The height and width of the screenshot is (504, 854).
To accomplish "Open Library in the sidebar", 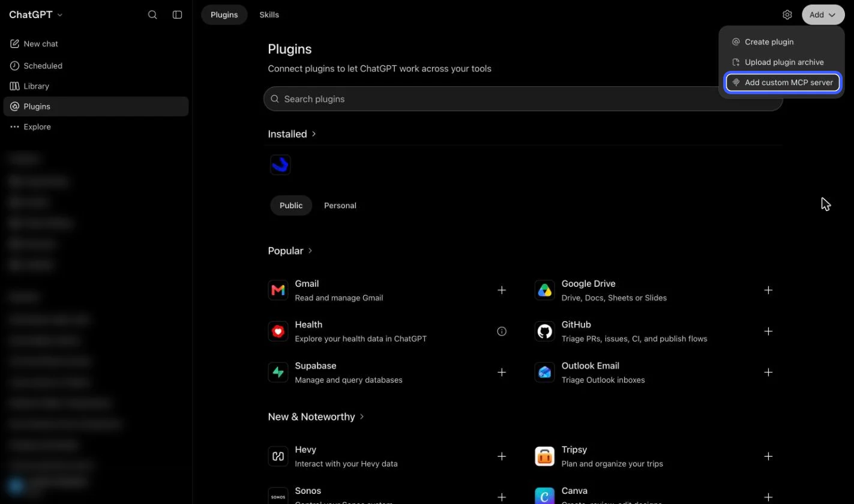I will (x=96, y=86).
